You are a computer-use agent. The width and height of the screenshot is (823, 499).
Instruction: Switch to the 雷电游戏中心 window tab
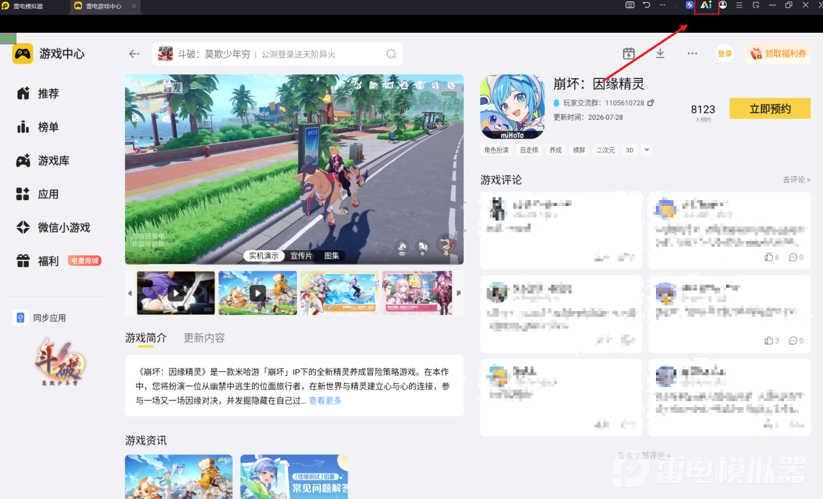click(104, 6)
